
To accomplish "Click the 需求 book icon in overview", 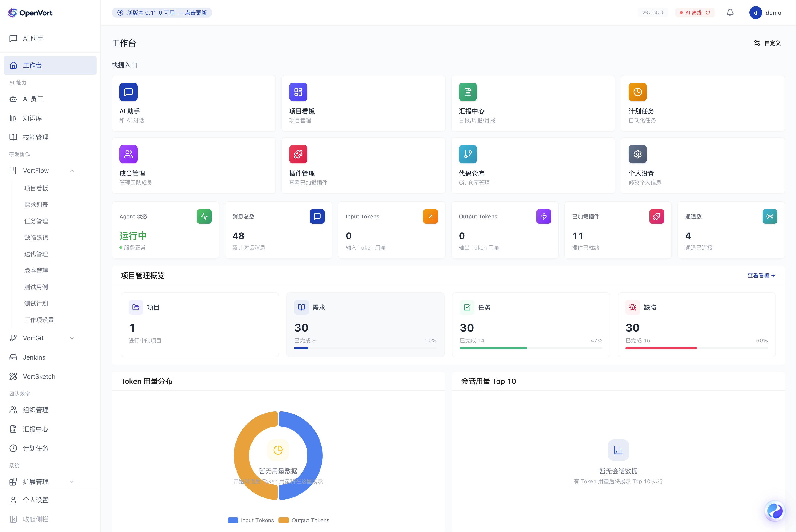I will pyautogui.click(x=301, y=307).
